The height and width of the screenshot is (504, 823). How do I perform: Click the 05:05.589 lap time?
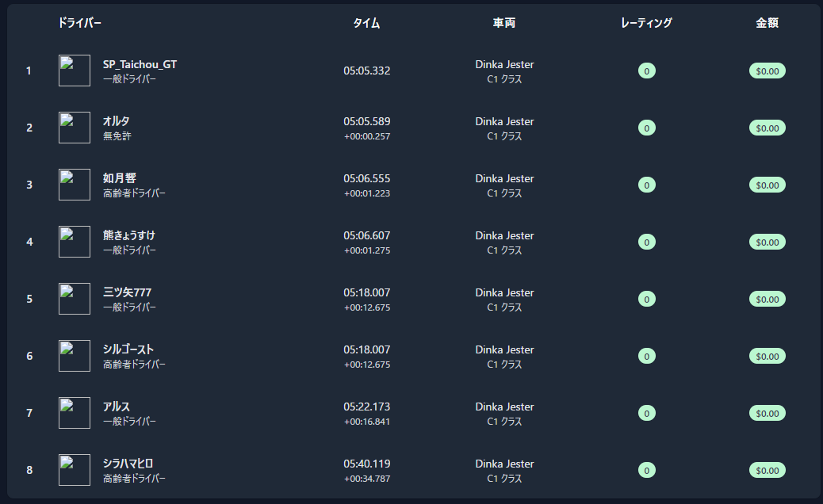[x=366, y=121]
